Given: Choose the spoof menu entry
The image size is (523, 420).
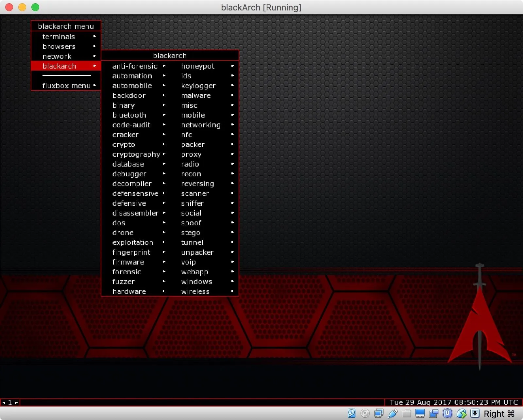Looking at the screenshot, I should (204, 223).
